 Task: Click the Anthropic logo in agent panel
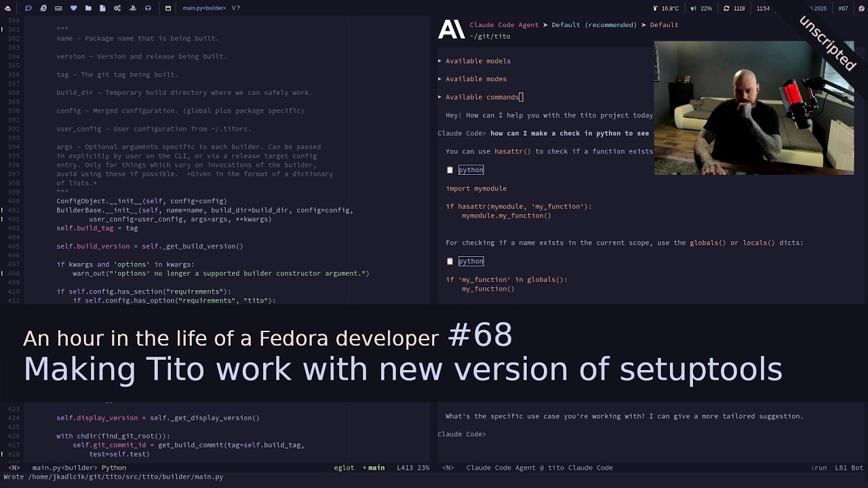pyautogui.click(x=452, y=29)
